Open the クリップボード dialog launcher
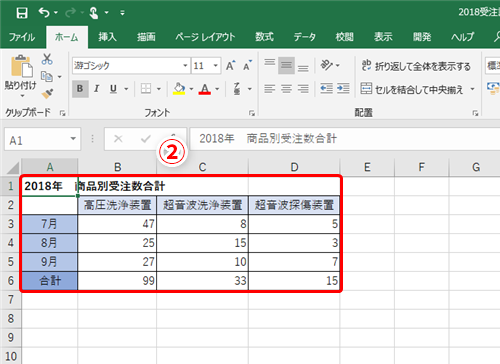 click(62, 113)
